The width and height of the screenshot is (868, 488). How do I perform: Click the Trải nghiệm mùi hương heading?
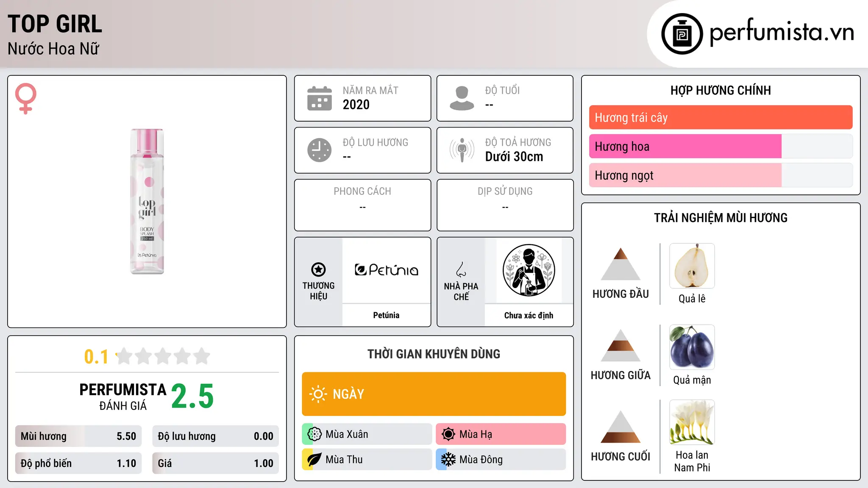pos(721,218)
